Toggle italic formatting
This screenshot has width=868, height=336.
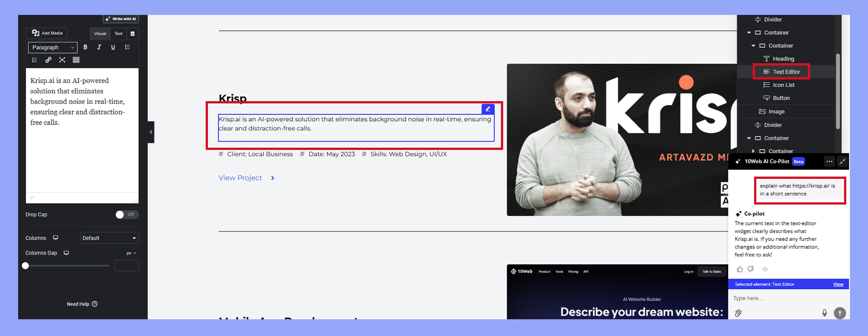click(99, 47)
